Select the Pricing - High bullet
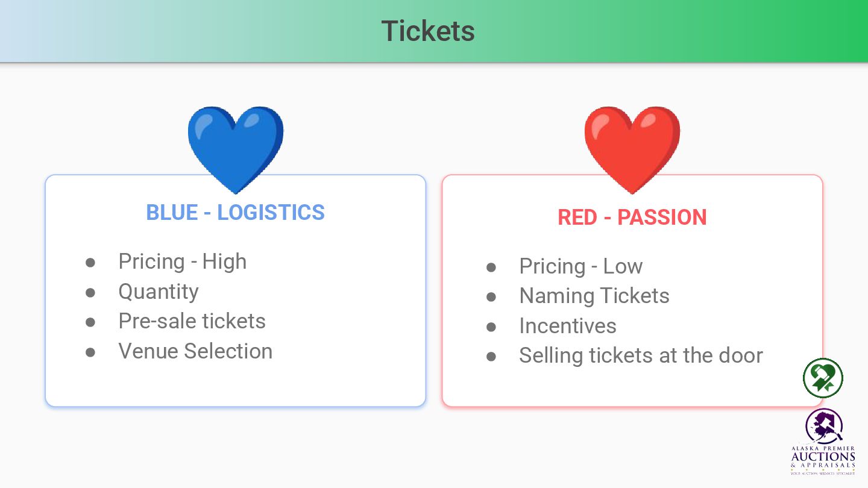This screenshot has width=868, height=488. point(183,261)
